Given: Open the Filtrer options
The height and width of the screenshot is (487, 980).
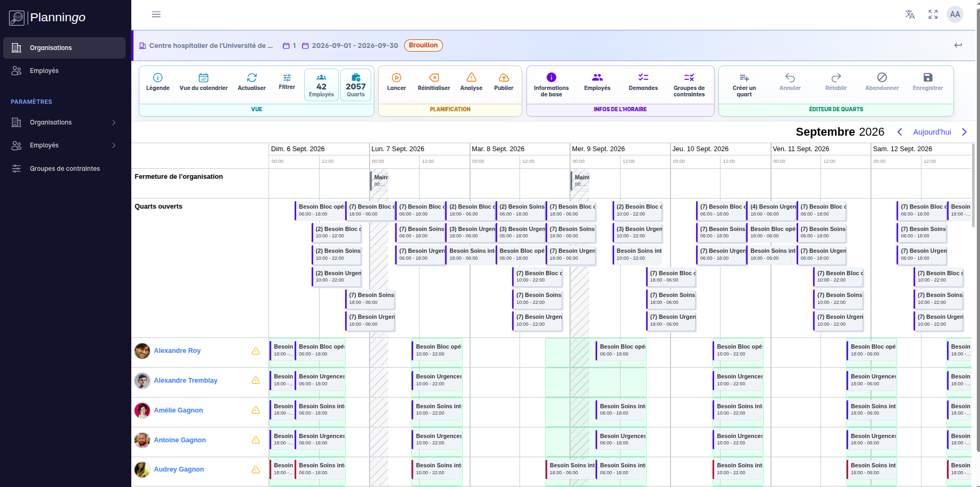Looking at the screenshot, I should [x=287, y=82].
